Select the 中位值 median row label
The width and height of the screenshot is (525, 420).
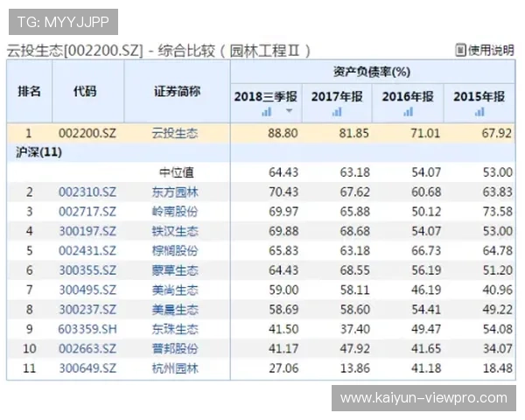[x=177, y=172]
